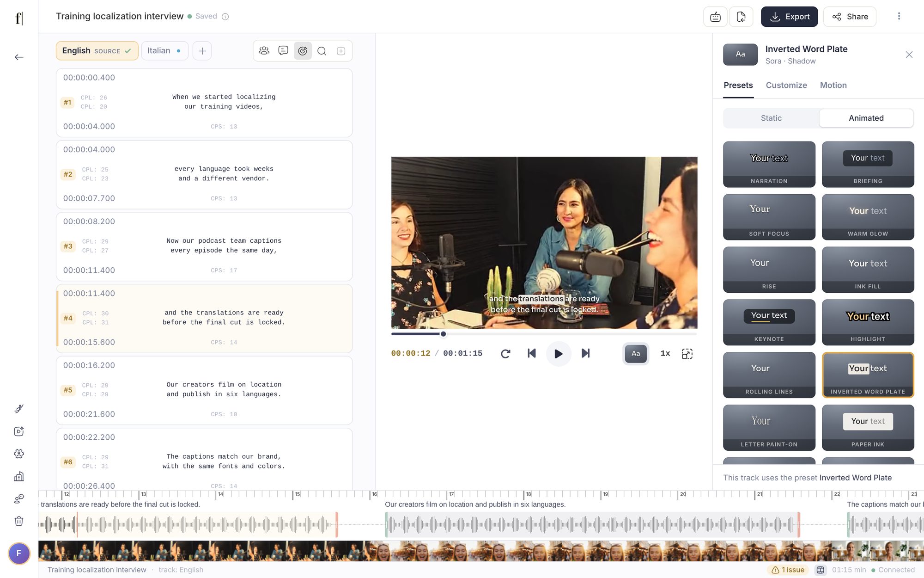924x578 pixels.
Task: Change the 1x playback speed
Action: (665, 354)
